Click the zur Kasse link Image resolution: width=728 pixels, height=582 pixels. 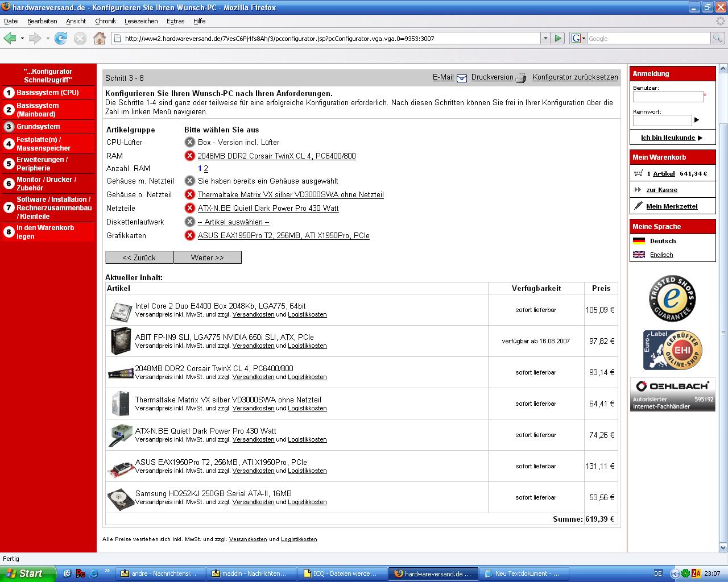tap(662, 190)
